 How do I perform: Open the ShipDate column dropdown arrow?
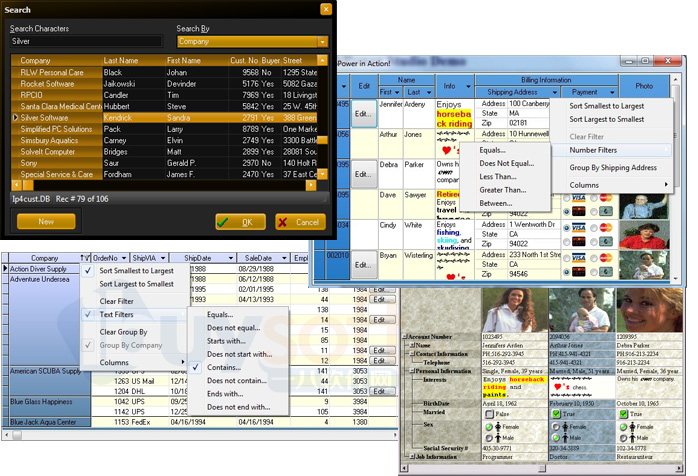pyautogui.click(x=231, y=258)
